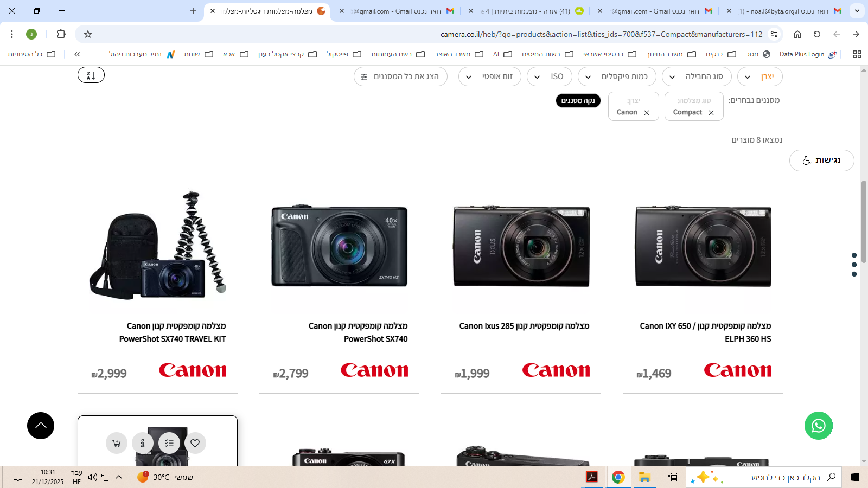Viewport: 868px width, 488px height.
Task: Open Adobe Acrobat from the taskbar
Action: click(x=592, y=477)
